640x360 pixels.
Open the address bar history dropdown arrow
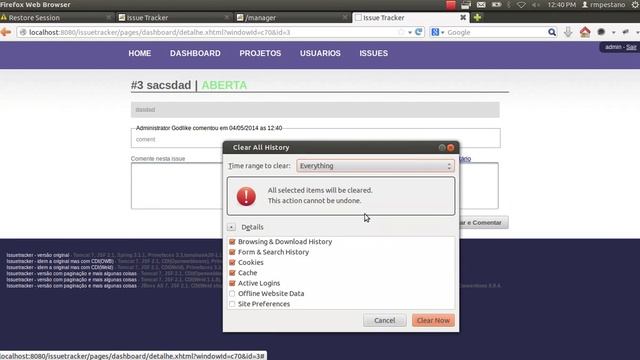(x=410, y=32)
